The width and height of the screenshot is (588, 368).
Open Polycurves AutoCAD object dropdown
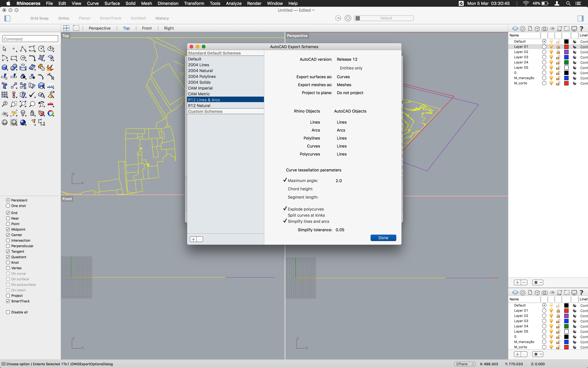point(342,154)
